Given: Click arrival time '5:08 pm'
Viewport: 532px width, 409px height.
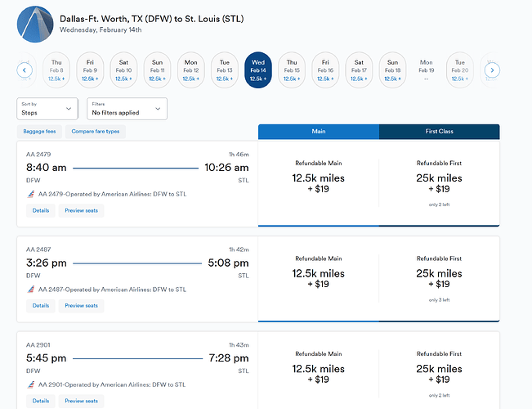Looking at the screenshot, I should (x=228, y=263).
